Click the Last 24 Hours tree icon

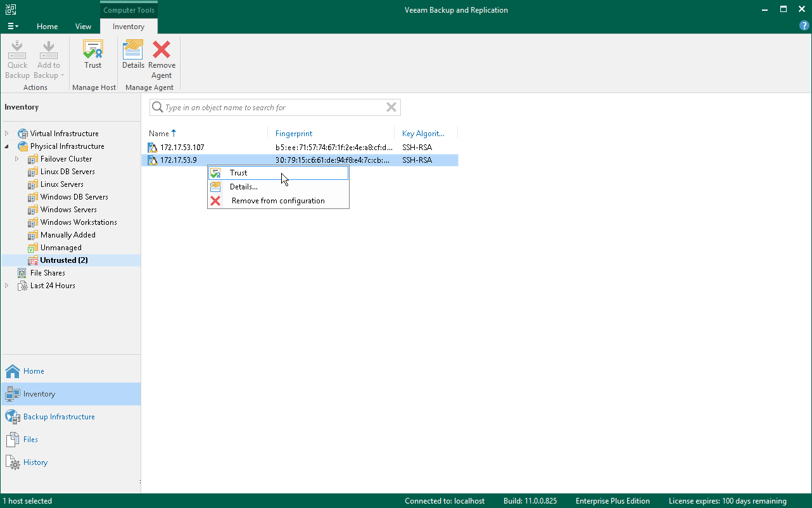[x=23, y=286]
